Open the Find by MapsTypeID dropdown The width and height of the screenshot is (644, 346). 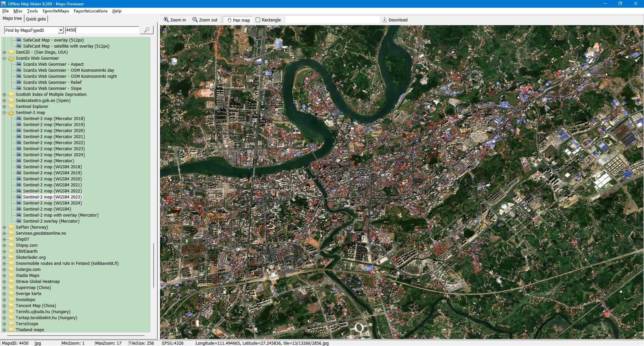click(x=61, y=30)
